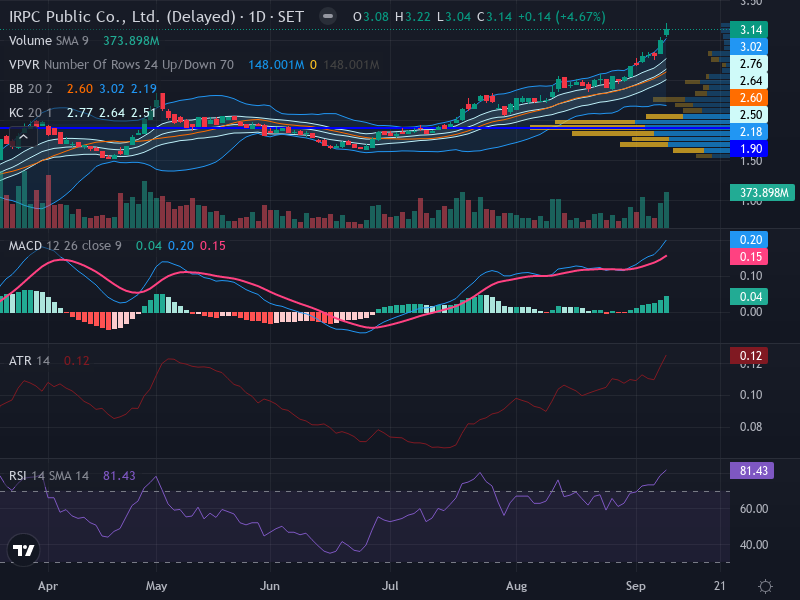This screenshot has width=800, height=600.
Task: Open chart settings gear icon
Action: pos(765,586)
